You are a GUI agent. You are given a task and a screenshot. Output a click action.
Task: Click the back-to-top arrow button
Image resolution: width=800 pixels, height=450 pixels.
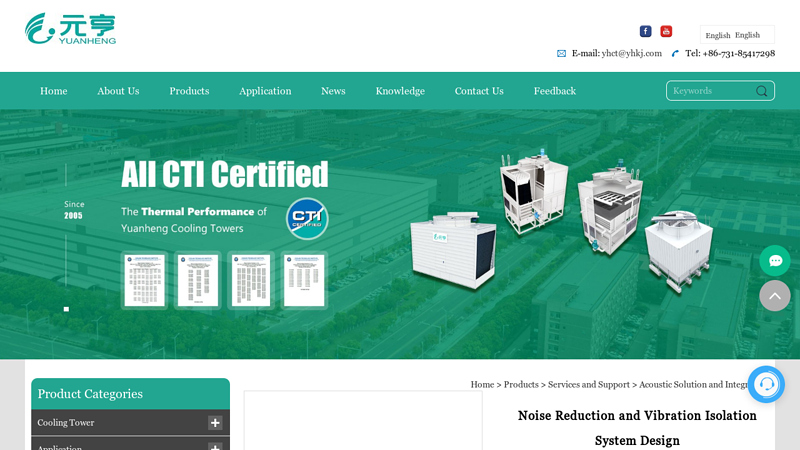pos(774,296)
